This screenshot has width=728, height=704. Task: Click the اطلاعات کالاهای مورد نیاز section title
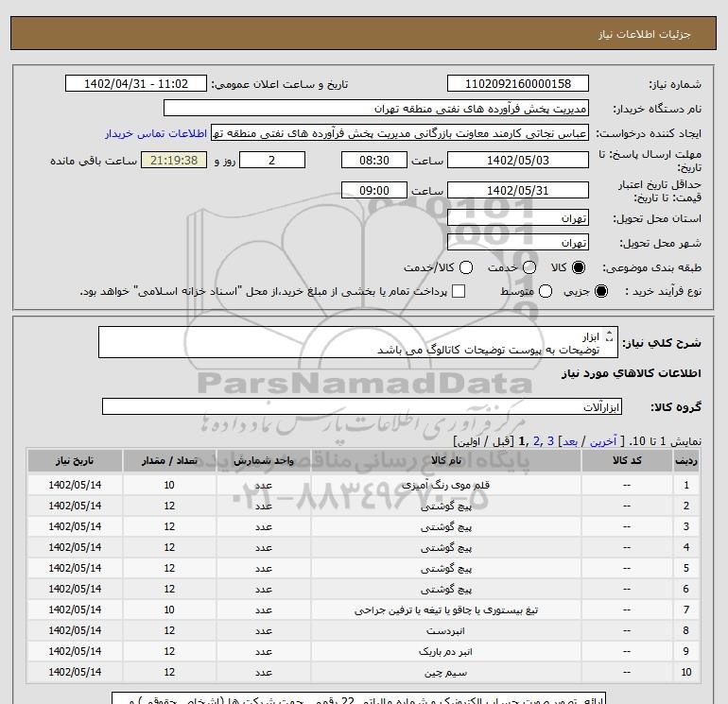[632, 373]
